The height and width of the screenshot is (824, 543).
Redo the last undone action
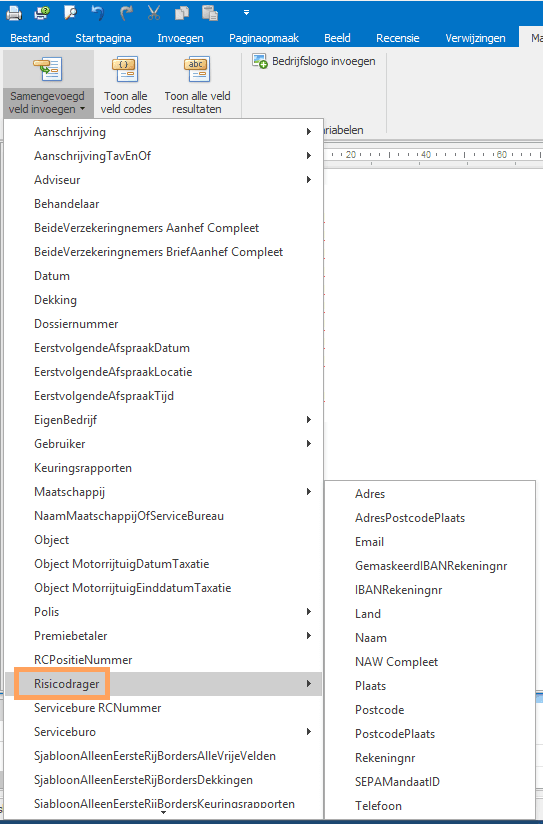coord(126,13)
